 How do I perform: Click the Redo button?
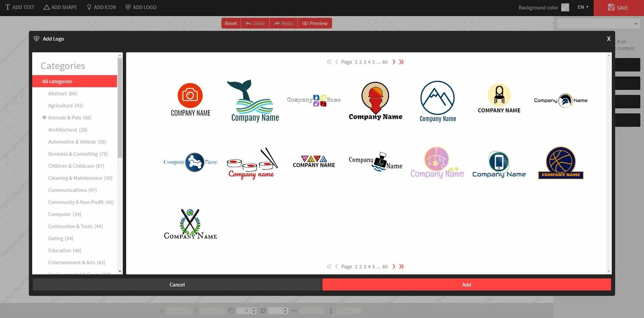click(283, 23)
